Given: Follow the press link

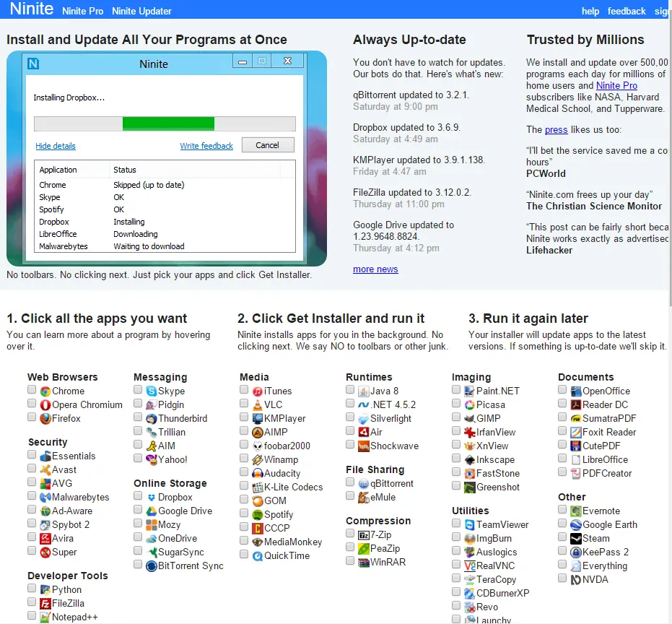Looking at the screenshot, I should click(557, 130).
